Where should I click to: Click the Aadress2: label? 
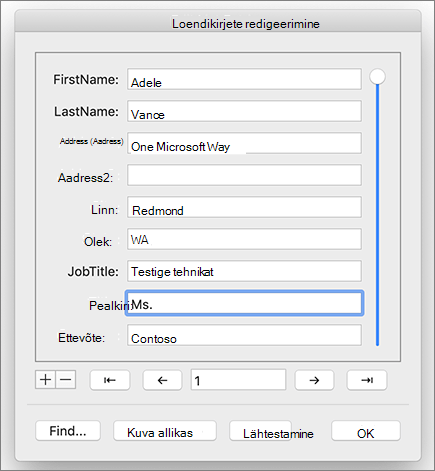coord(85,178)
